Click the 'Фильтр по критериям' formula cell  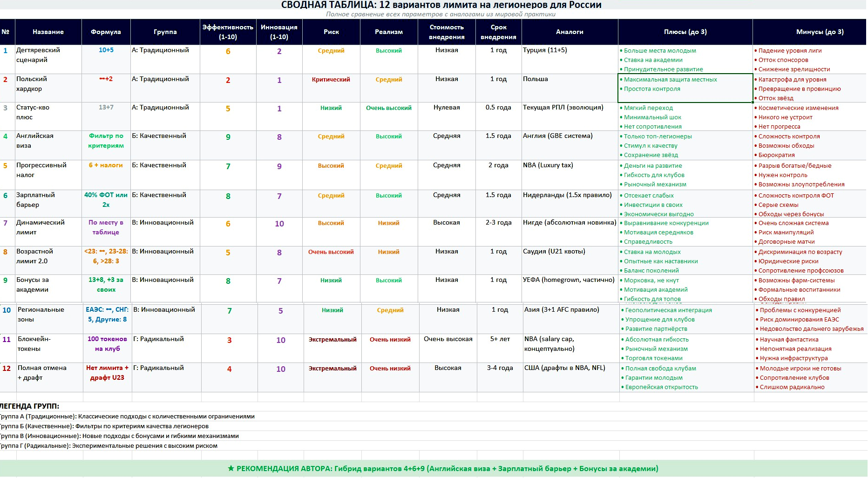point(106,141)
